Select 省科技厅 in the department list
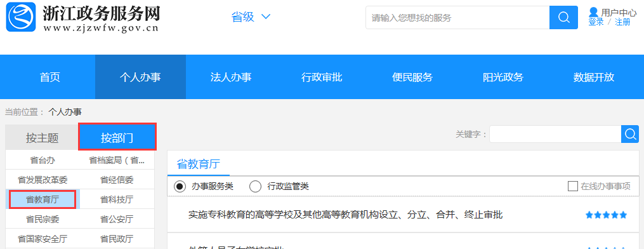Screen dimensions: 644x249 [117, 199]
